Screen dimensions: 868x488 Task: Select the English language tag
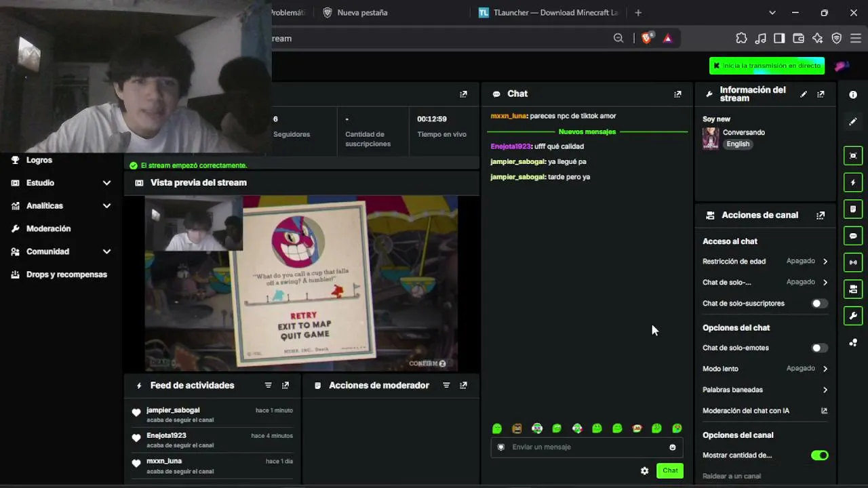click(x=738, y=144)
